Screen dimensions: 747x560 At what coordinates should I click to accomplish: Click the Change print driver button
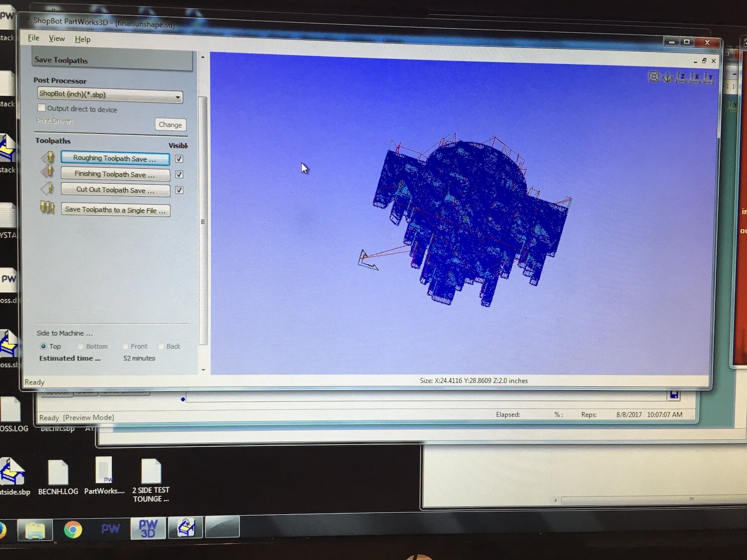[170, 124]
